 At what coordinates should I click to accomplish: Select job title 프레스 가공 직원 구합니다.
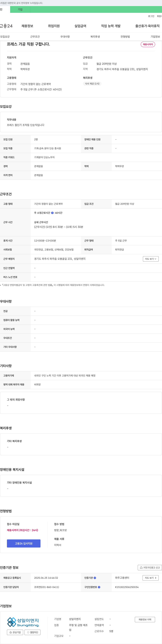tap(29, 44)
